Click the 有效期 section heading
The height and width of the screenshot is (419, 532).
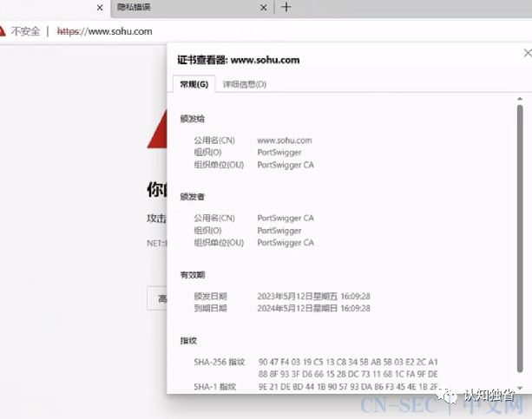click(193, 275)
